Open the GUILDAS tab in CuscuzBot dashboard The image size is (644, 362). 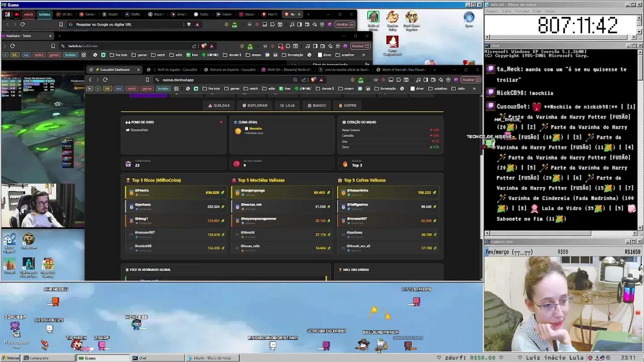coord(219,106)
